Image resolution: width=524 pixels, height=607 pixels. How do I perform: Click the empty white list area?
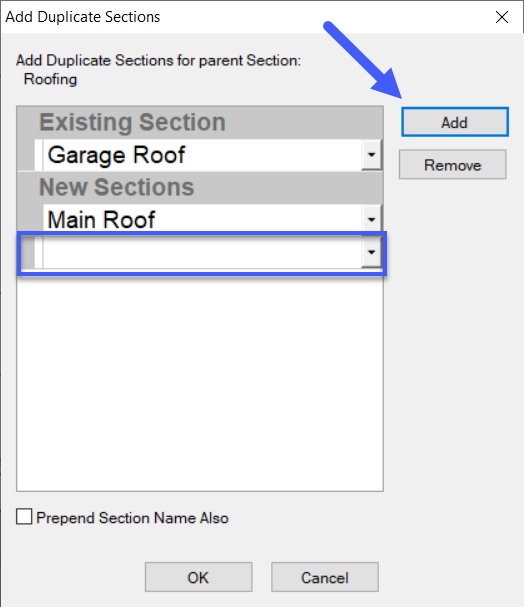(x=200, y=381)
